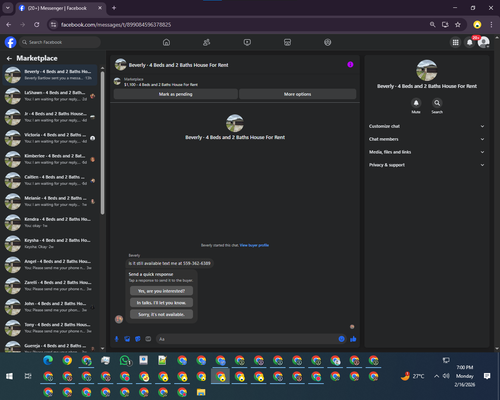The width and height of the screenshot is (500, 400).
Task: Open a new browser tab with plus
Action: coord(114,8)
